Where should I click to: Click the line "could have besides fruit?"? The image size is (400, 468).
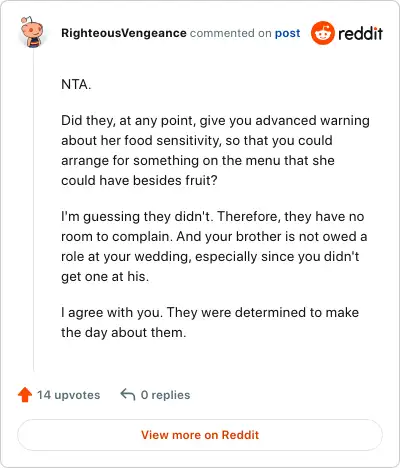pos(139,180)
